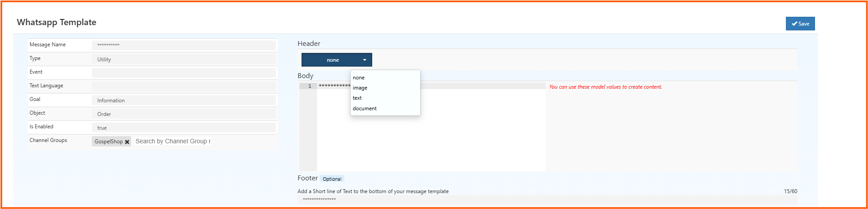
Task: Click into the empty Event field
Action: [x=184, y=73]
